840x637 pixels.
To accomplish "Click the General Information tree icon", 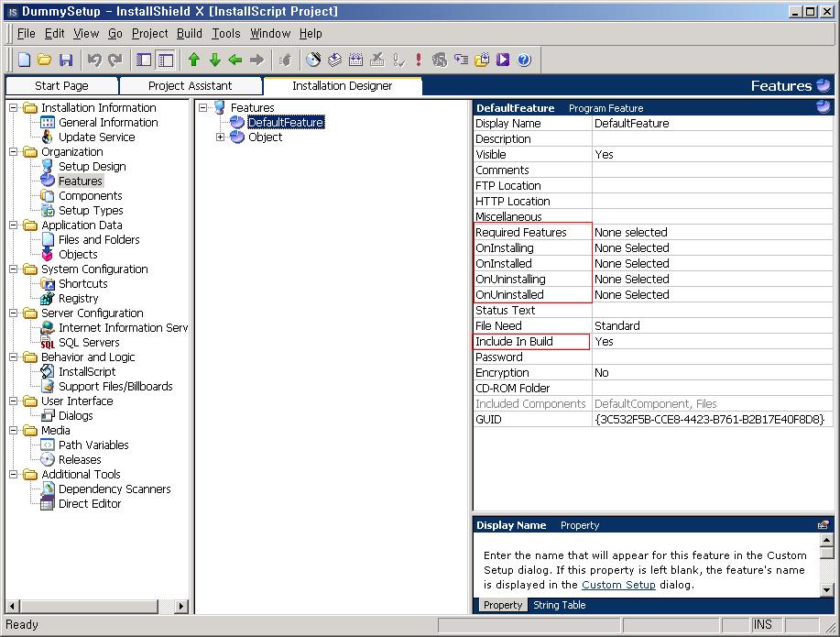I will (48, 122).
